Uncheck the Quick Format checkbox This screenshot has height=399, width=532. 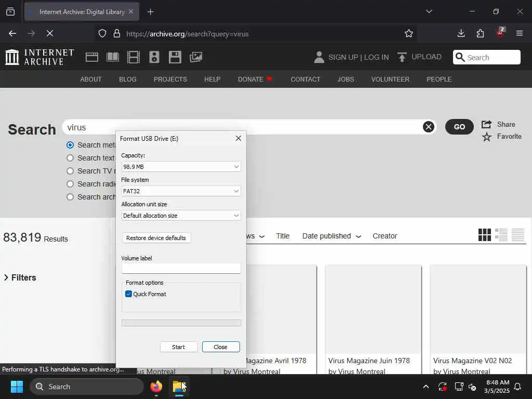(x=128, y=294)
